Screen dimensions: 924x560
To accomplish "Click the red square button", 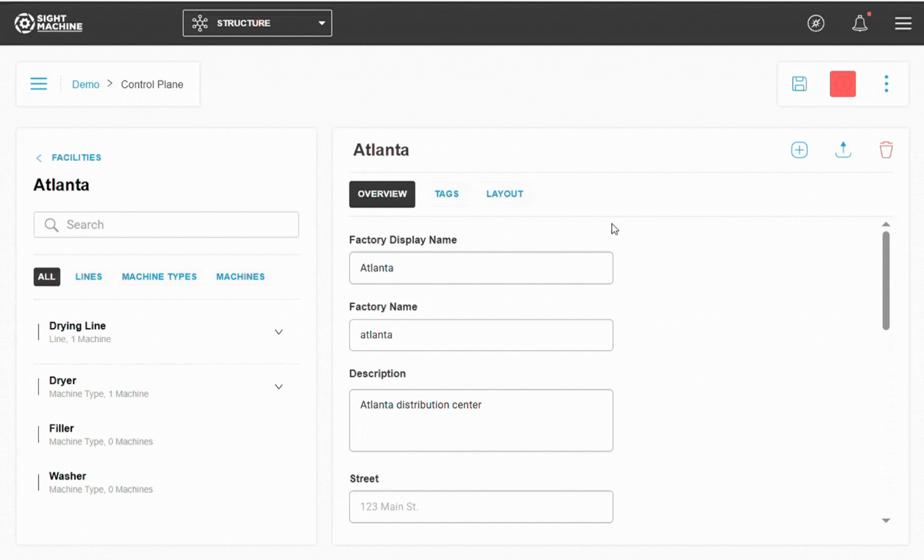I will [x=843, y=84].
